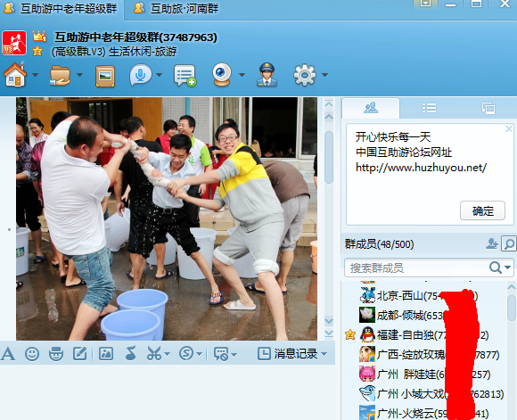Viewport: 517px width, 420px height.
Task: Open the emoji smiley picker
Action: pyautogui.click(x=32, y=354)
